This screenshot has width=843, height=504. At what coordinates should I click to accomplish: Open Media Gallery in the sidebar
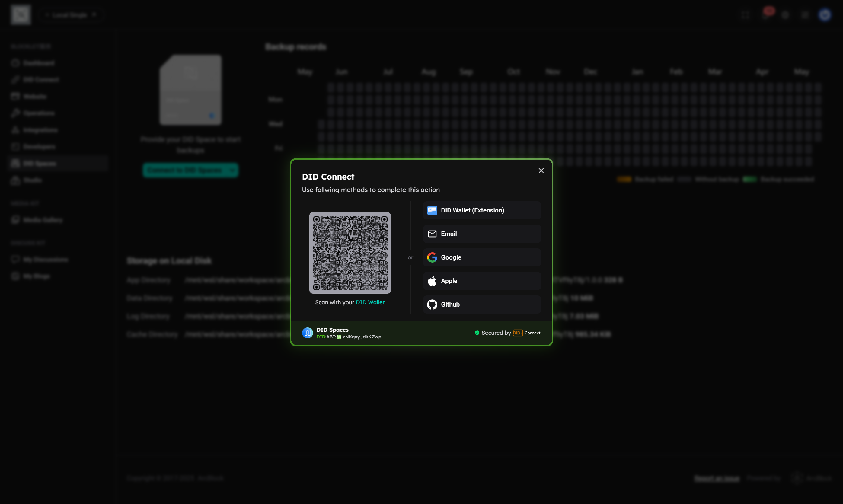pos(43,220)
